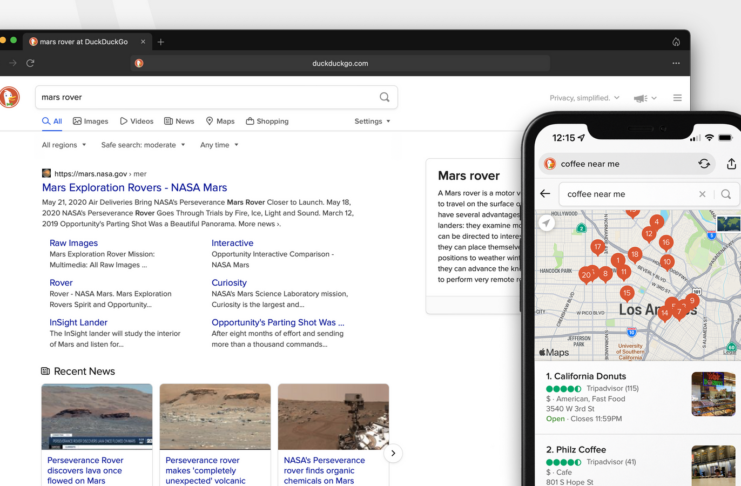
Task: Click the next arrow in news carousel
Action: (x=393, y=453)
